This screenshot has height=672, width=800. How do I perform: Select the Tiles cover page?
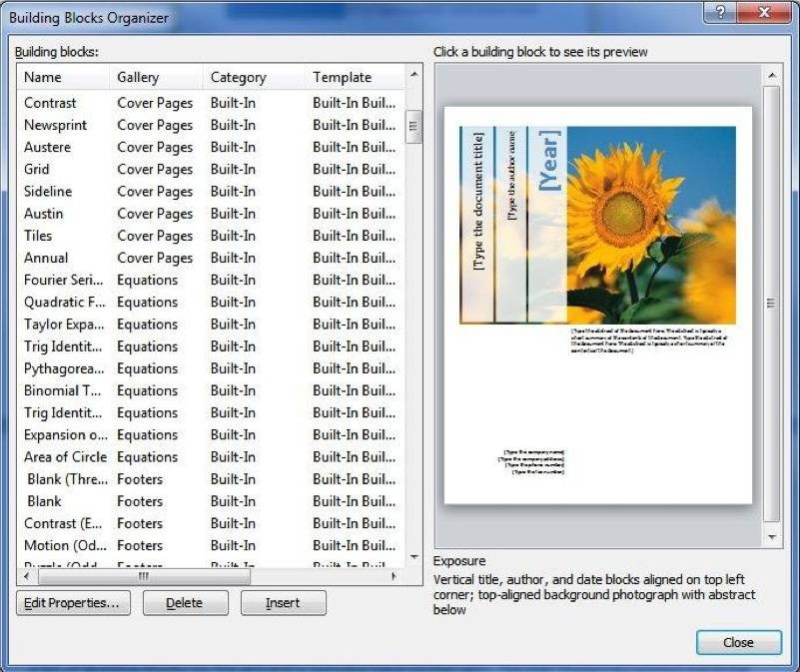(211, 236)
